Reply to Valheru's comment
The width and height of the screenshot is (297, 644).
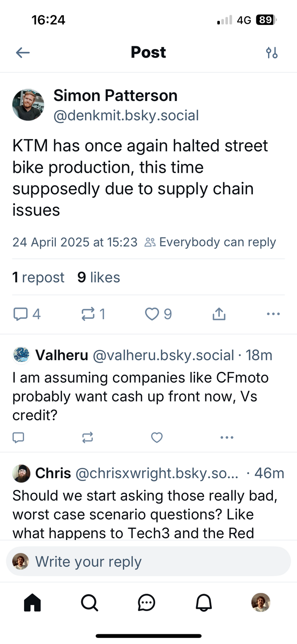pos(18,437)
